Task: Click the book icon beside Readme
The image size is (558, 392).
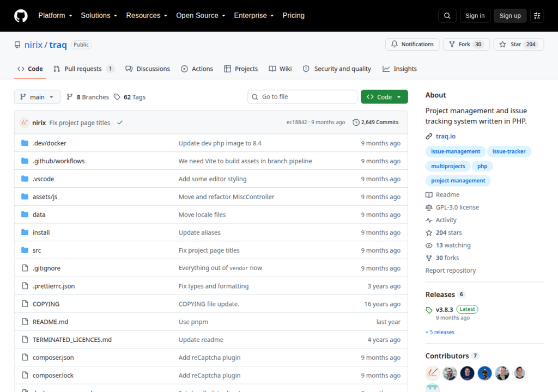Action: tap(429, 195)
